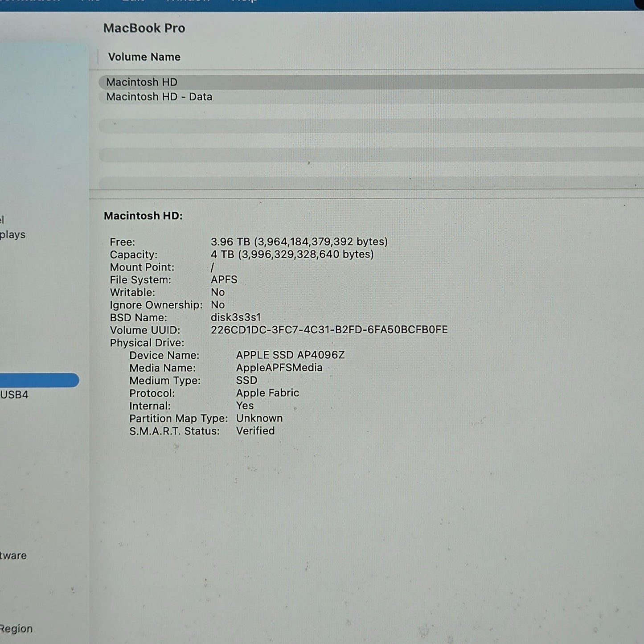This screenshot has width=644, height=644.
Task: Select the Macintosh HD volume row
Action: tap(371, 82)
